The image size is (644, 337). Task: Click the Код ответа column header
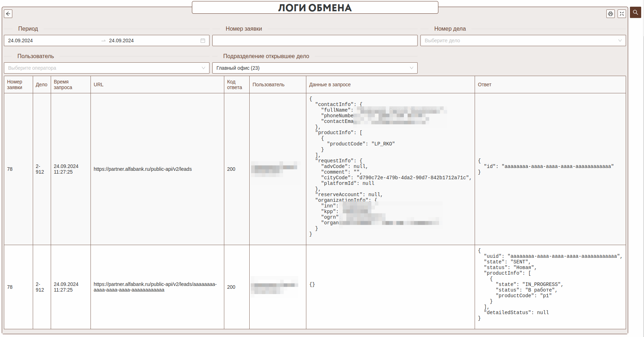point(235,85)
